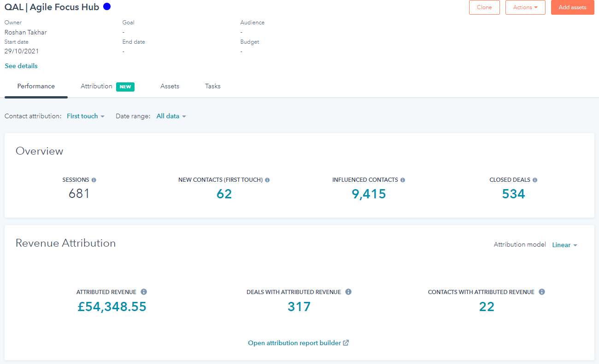Screen dimensions: 599x364
Task: Click the info icon next to Sessions
Action: coord(94,180)
